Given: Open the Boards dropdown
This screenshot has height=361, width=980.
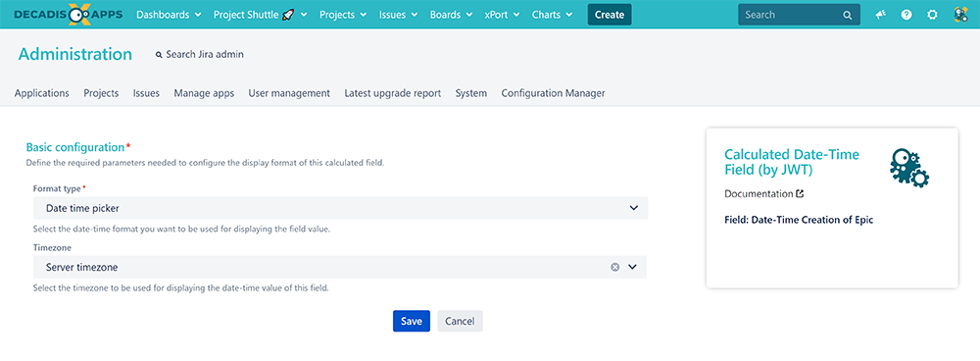Looking at the screenshot, I should tap(451, 15).
